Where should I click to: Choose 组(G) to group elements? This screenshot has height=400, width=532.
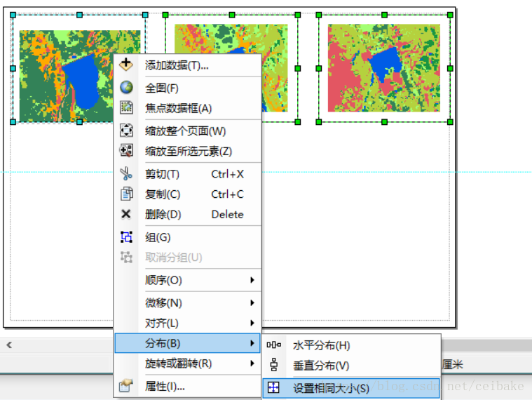[188, 237]
